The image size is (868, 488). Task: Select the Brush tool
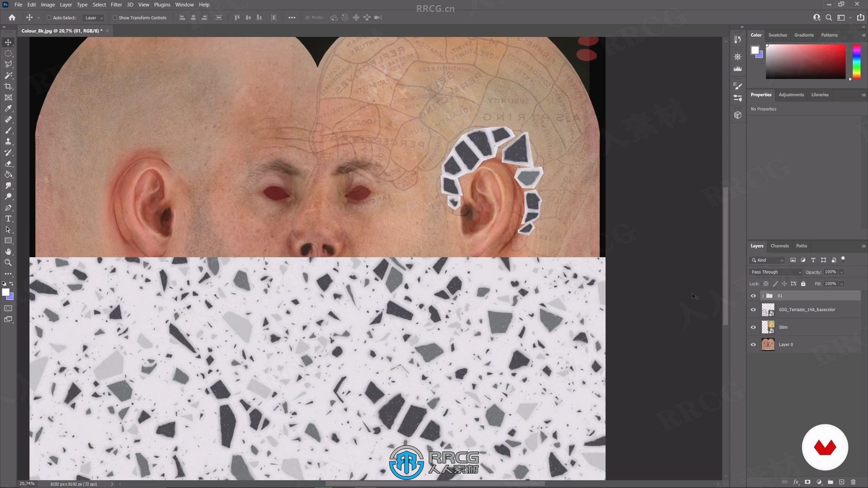pos(8,131)
